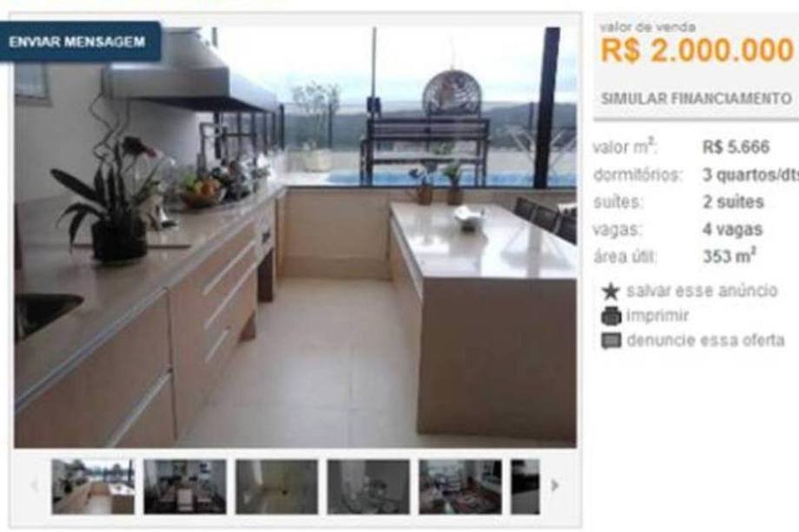Click the 353 m² área útil value

[729, 255]
